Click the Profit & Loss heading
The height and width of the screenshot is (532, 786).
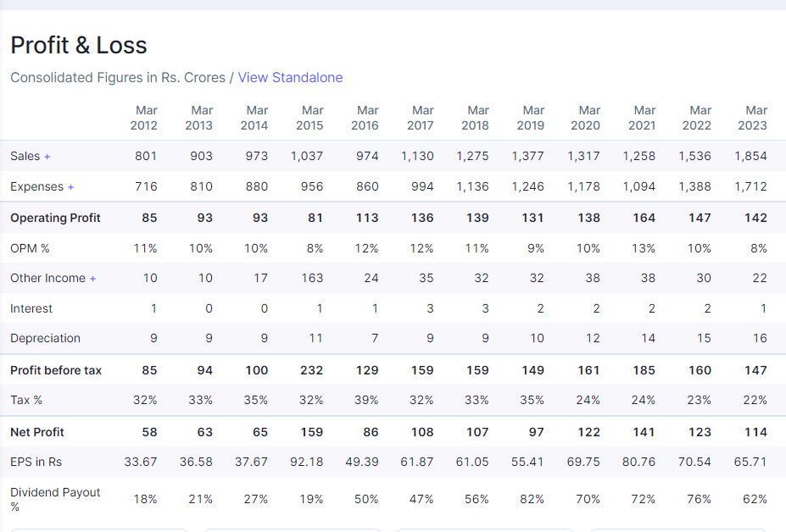(x=79, y=45)
